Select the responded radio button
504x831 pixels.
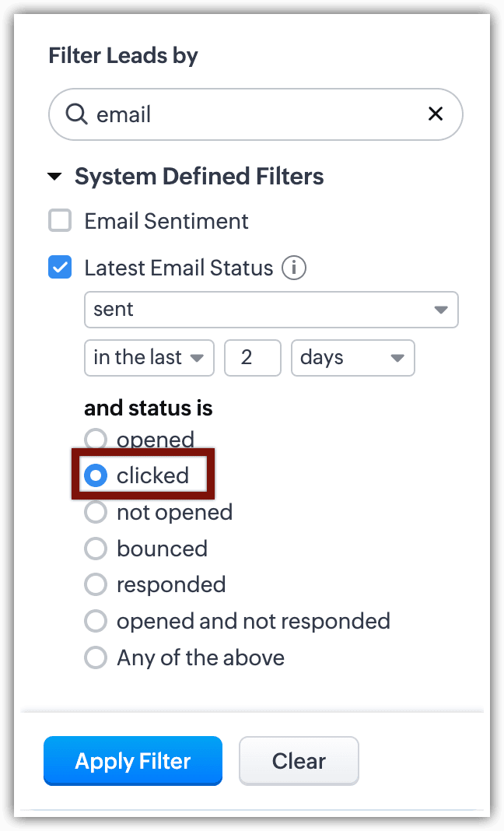pos(96,584)
